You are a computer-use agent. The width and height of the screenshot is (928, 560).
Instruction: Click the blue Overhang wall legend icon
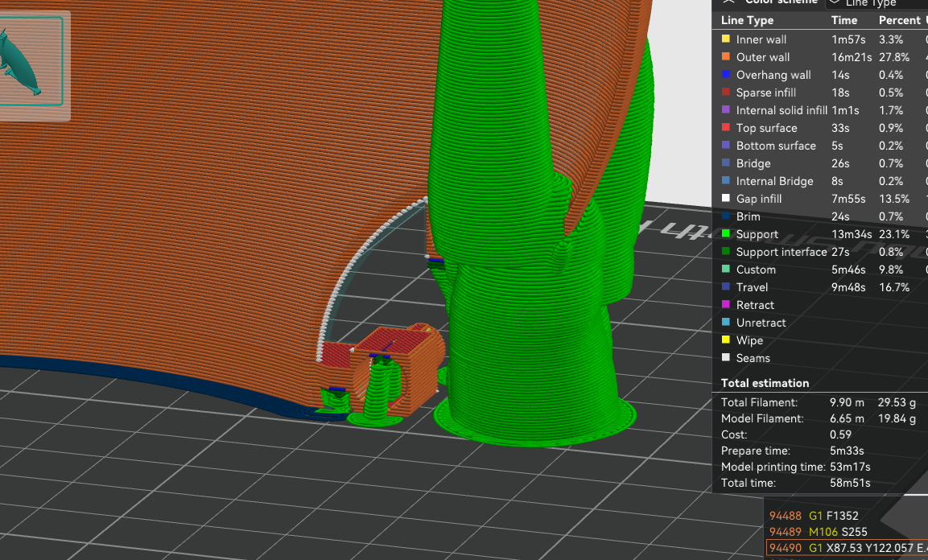[726, 75]
